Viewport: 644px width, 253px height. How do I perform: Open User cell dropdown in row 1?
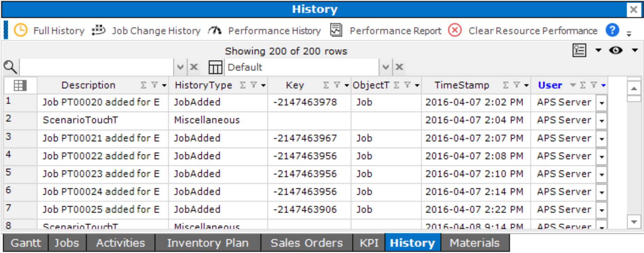pyautogui.click(x=602, y=103)
